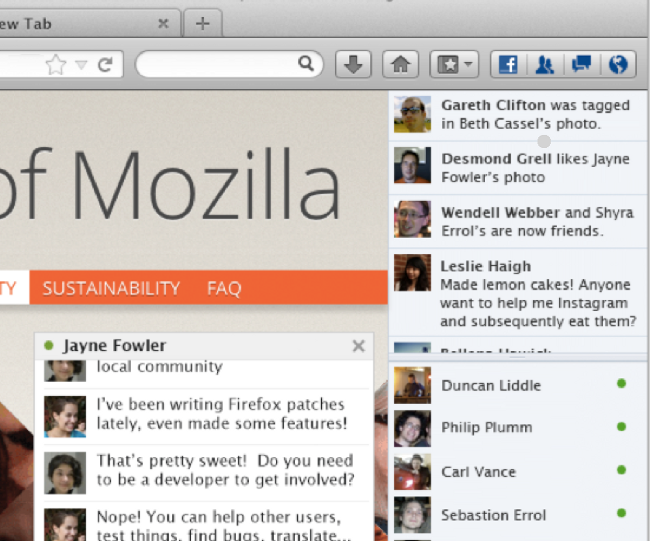Click the Jayne Fowler chat title
This screenshot has height=541, width=650.
pos(114,345)
